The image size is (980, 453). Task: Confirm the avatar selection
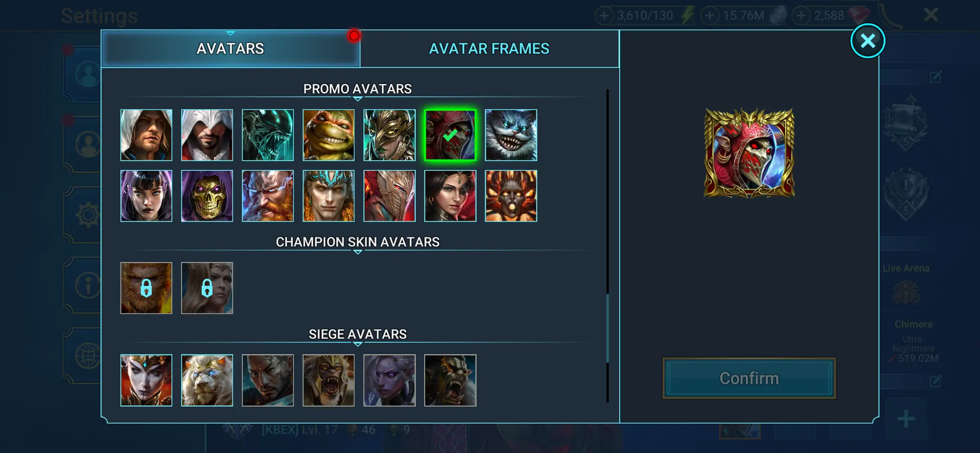pyautogui.click(x=749, y=378)
